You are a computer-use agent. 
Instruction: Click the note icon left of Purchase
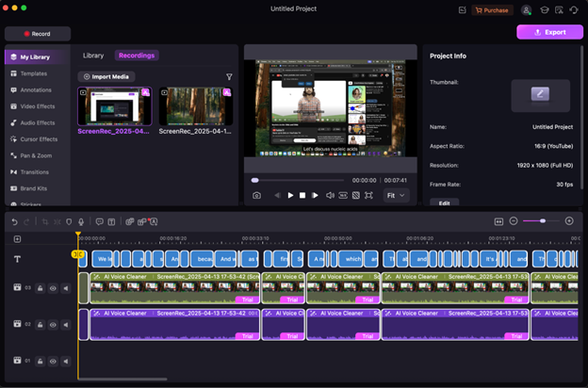pyautogui.click(x=463, y=10)
